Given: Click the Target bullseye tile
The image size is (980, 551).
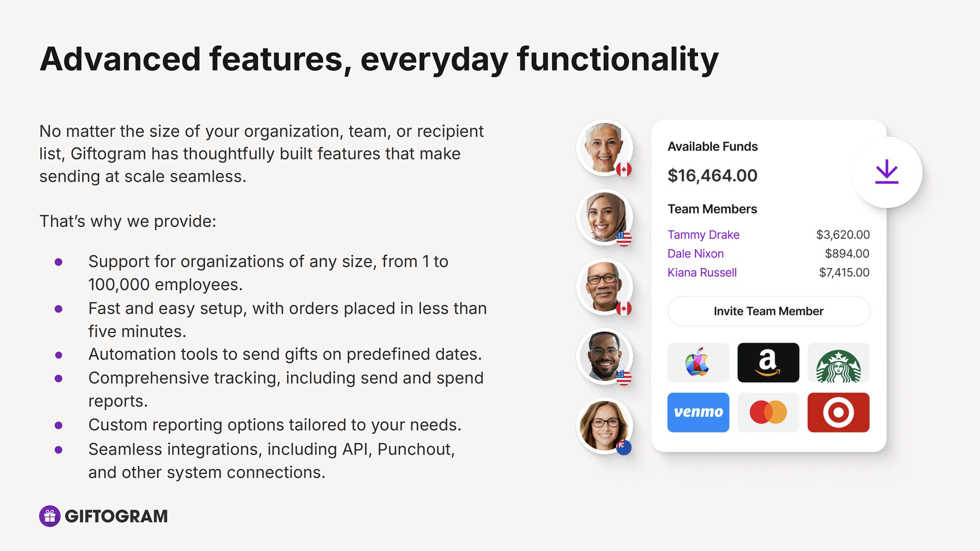Looking at the screenshot, I should coord(838,412).
